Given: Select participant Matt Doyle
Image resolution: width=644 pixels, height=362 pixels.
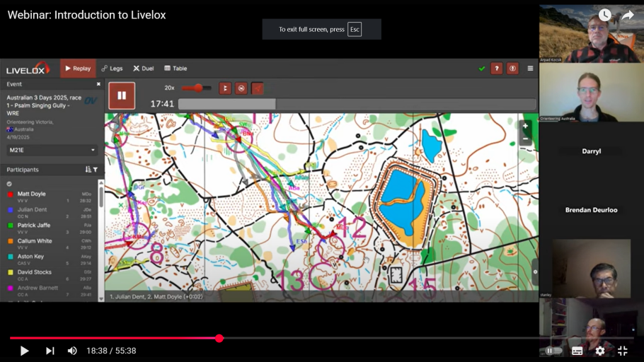Looking at the screenshot, I should point(32,194).
